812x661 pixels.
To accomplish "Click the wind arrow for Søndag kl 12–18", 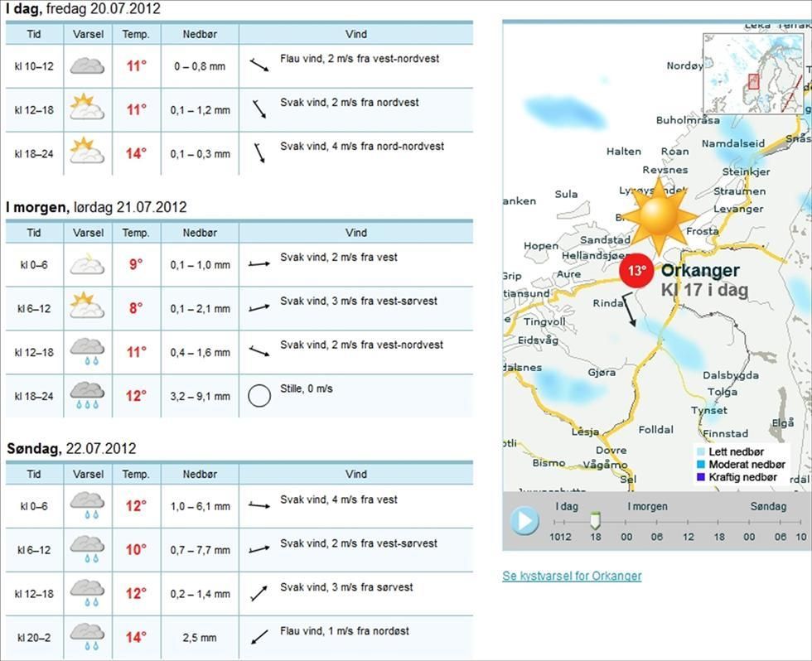I will [x=261, y=592].
